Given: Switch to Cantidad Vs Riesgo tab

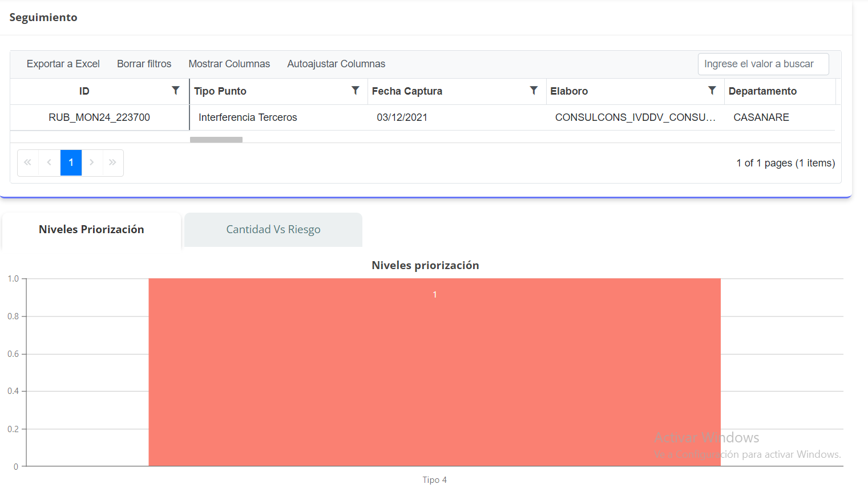Looking at the screenshot, I should coord(273,230).
